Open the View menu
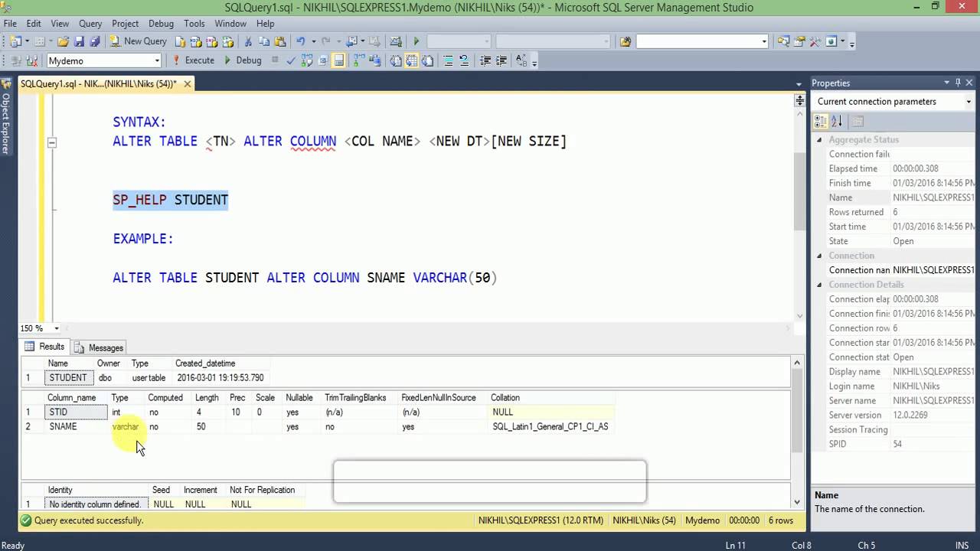Viewport: 980px width, 551px height. pos(60,24)
